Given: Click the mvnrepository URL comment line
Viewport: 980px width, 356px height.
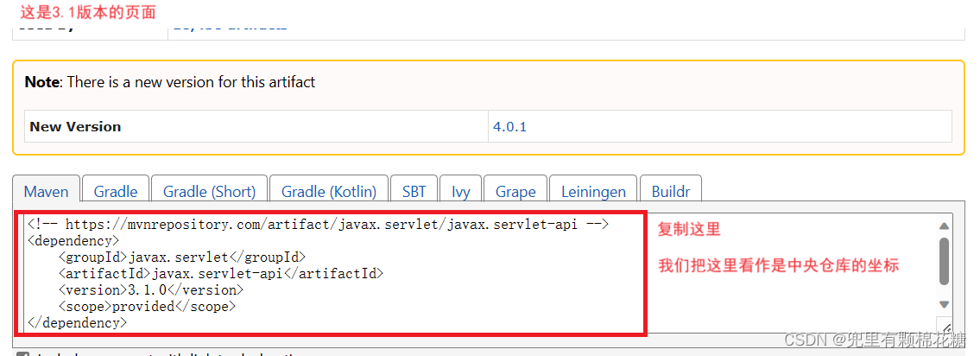Looking at the screenshot, I should [318, 225].
